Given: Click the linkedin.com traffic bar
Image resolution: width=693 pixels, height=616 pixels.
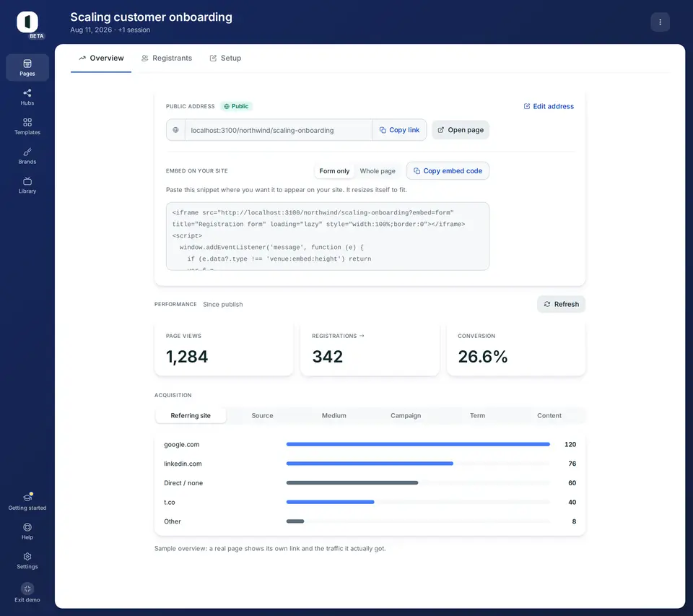Looking at the screenshot, I should 370,464.
